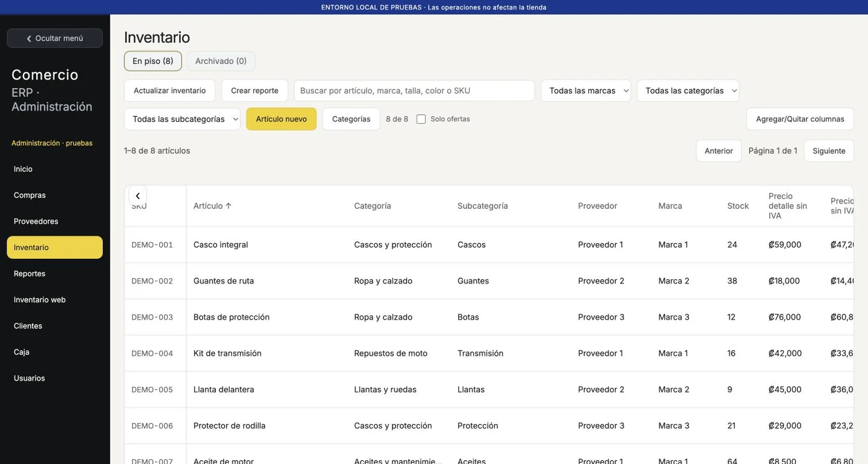Open the Todas las categorías dropdown
Screen dimensions: 868x464
(688, 91)
